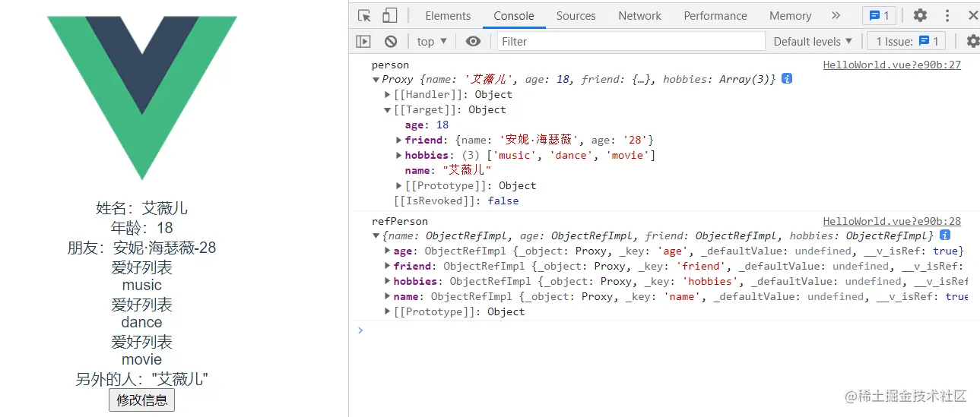Collapse the refPerson object triangle
The width and height of the screenshot is (980, 417).
click(376, 235)
